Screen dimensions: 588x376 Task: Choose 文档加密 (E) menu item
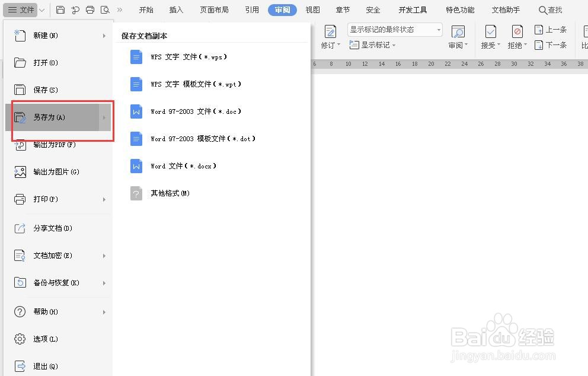(x=58, y=256)
